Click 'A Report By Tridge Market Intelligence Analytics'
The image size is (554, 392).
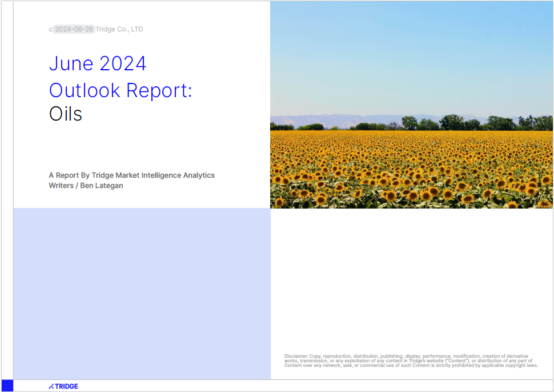coord(131,175)
